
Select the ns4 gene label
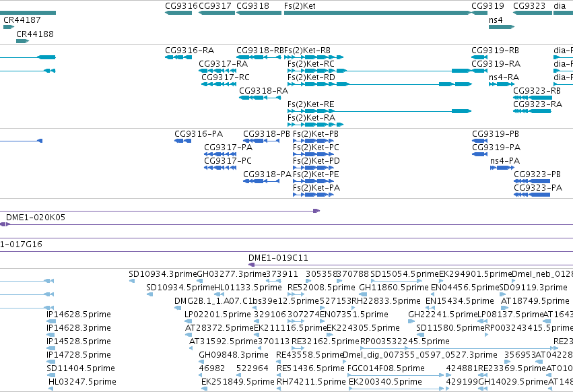pos(496,20)
